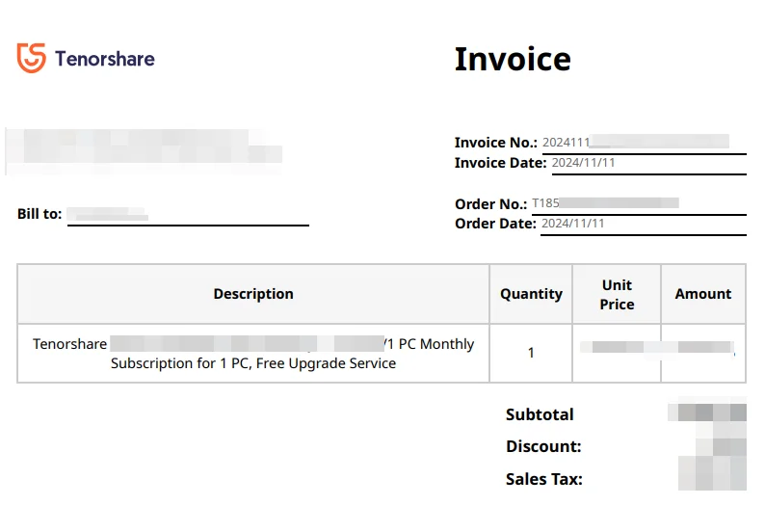Image resolution: width=765 pixels, height=532 pixels.
Task: Select the Unit Price column header
Action: click(x=617, y=294)
